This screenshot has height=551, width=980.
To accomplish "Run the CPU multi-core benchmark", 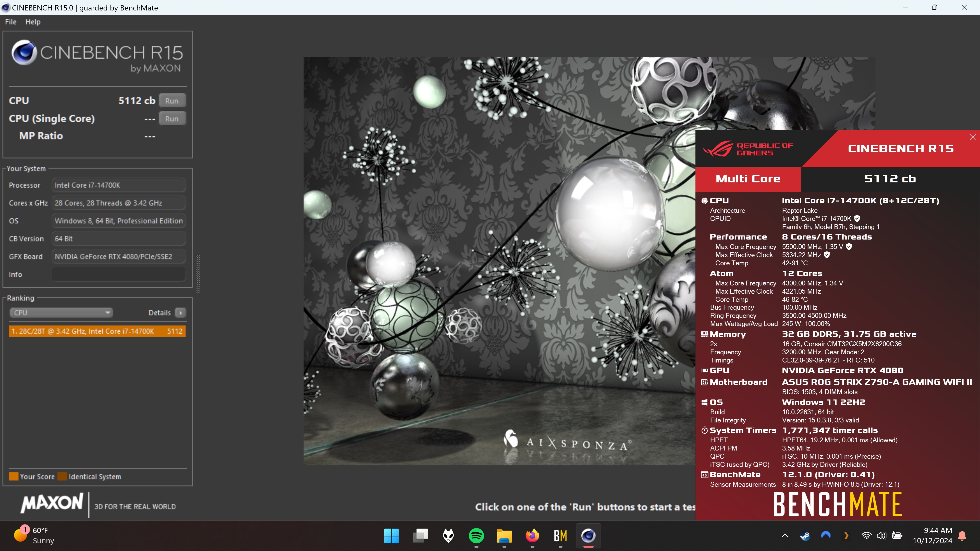I will click(172, 101).
